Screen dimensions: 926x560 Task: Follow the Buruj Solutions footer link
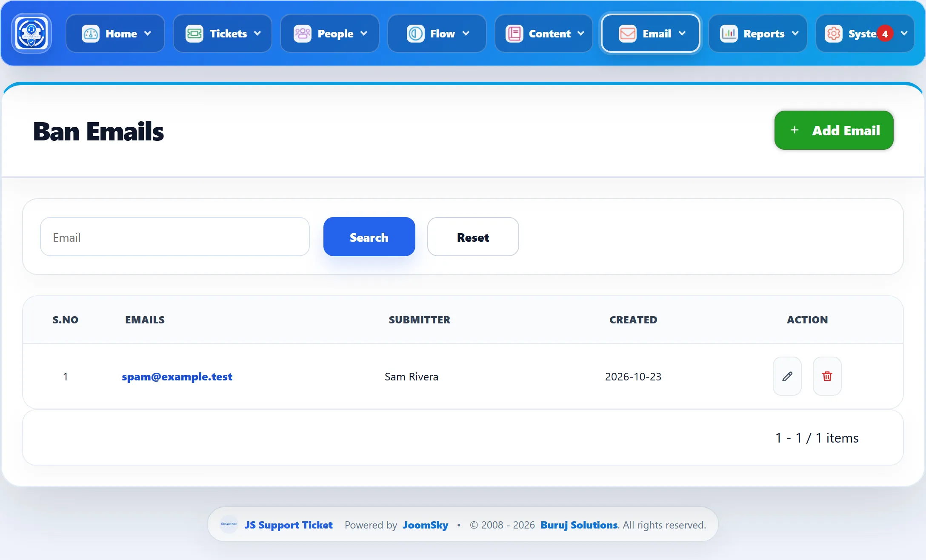(579, 525)
